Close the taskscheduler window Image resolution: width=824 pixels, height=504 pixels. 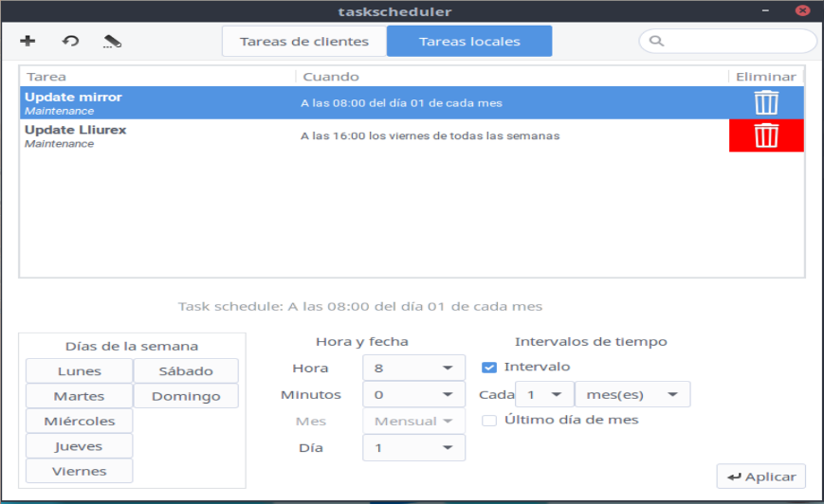click(804, 11)
